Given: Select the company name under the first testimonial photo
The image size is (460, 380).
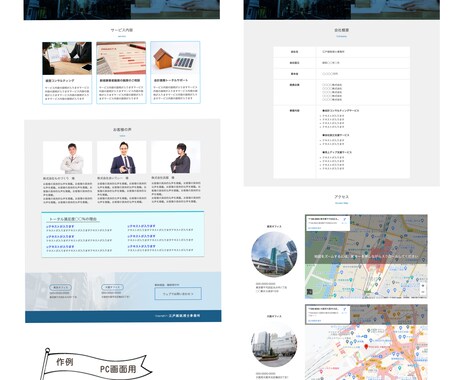Looking at the screenshot, I should pyautogui.click(x=59, y=178).
